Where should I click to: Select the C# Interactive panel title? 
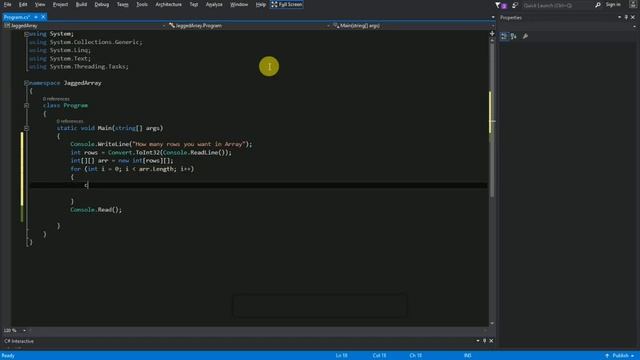click(x=19, y=341)
